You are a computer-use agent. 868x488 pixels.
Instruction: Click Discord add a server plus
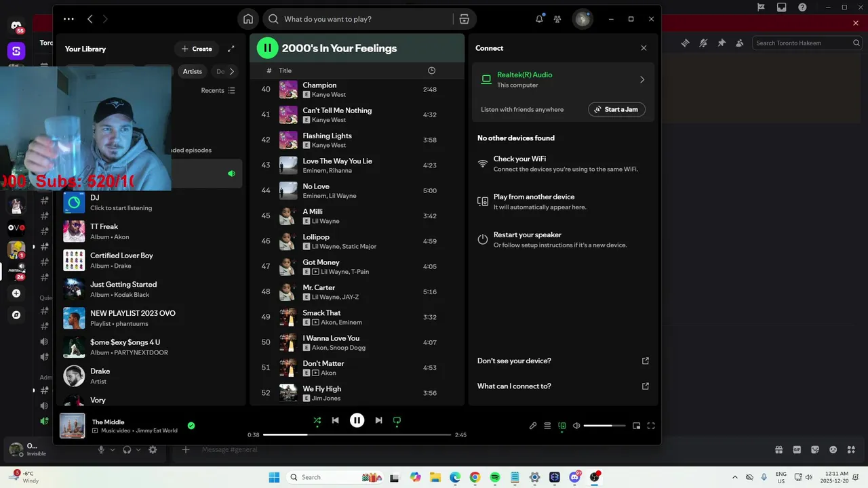pyautogui.click(x=16, y=293)
